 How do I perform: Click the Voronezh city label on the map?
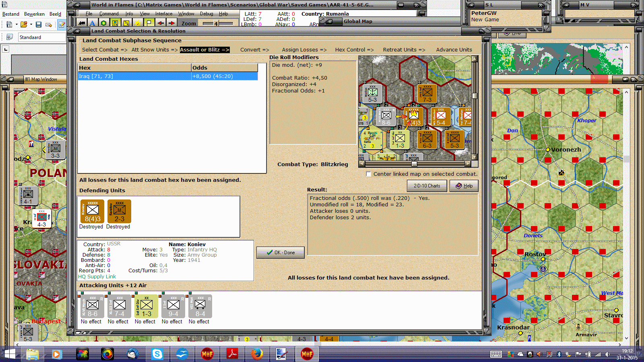566,150
